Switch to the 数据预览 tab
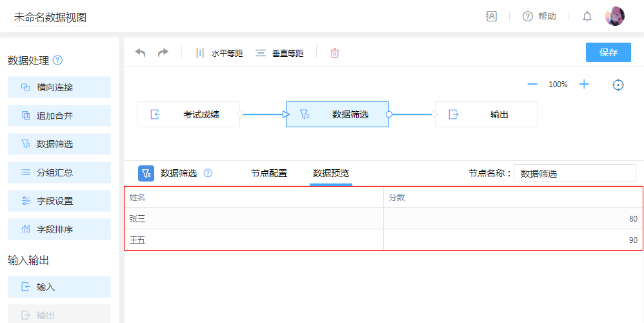Viewport: 644px width, 323px height. pyautogui.click(x=331, y=173)
